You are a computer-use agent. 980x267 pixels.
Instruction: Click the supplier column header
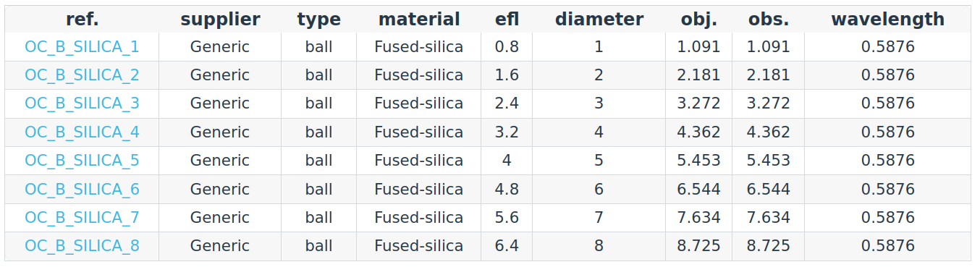point(220,20)
